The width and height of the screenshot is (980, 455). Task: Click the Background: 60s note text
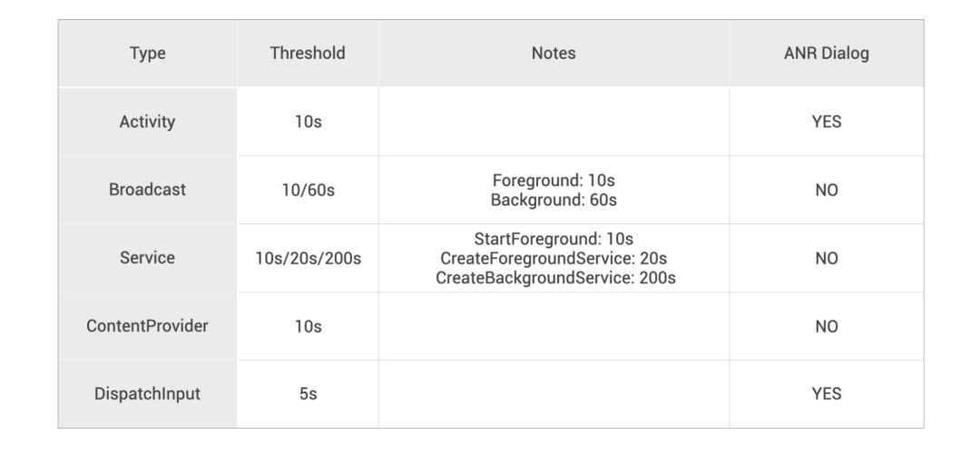click(554, 199)
